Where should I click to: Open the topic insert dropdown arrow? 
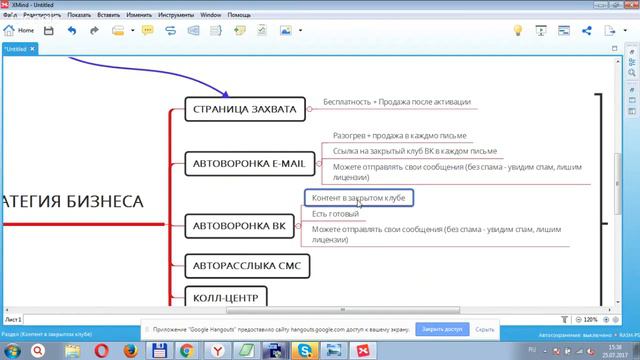(x=133, y=30)
